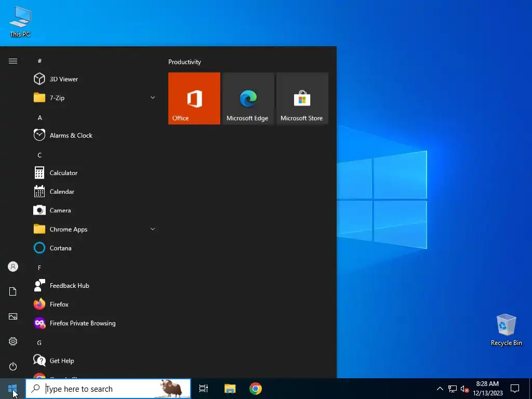Screen dimensions: 532x399
Task: Click the Productivity group header
Action: pyautogui.click(x=184, y=62)
